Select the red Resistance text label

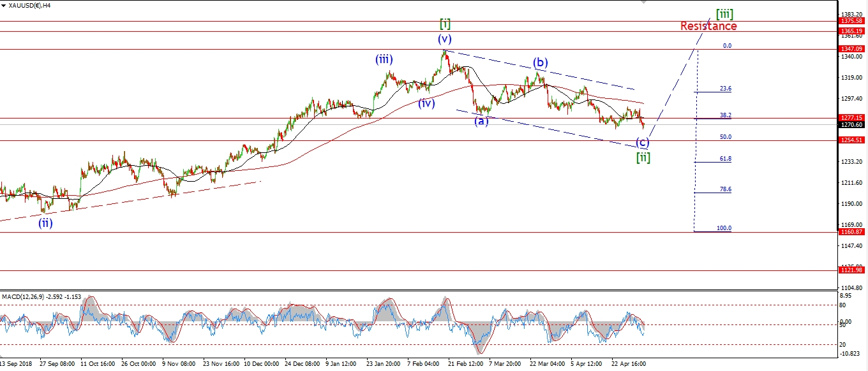708,26
